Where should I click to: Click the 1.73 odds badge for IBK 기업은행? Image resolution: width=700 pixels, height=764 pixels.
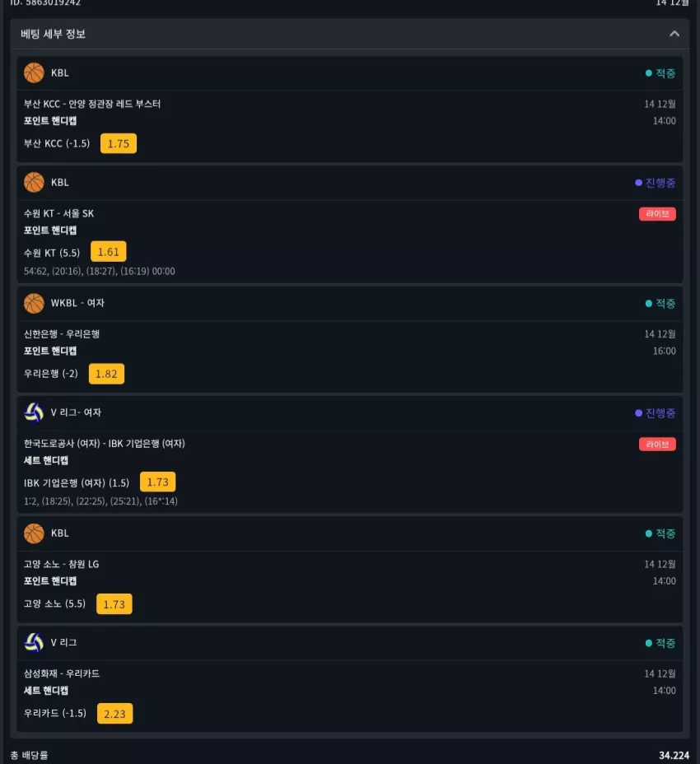[x=157, y=482]
